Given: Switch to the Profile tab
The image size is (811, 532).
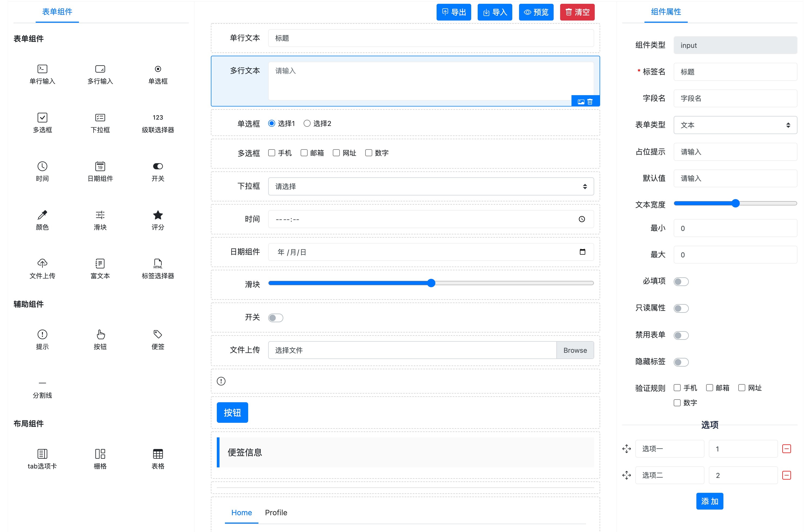Looking at the screenshot, I should click(x=276, y=513).
